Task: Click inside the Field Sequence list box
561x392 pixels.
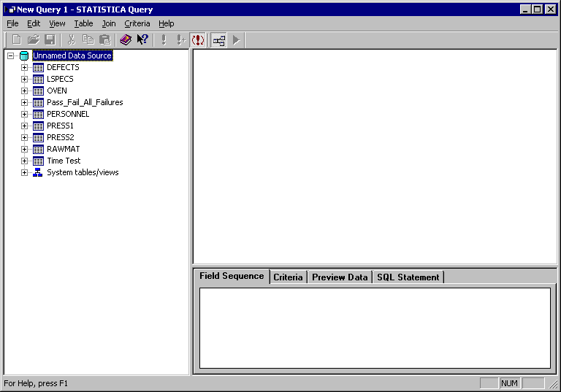Action: [375, 328]
